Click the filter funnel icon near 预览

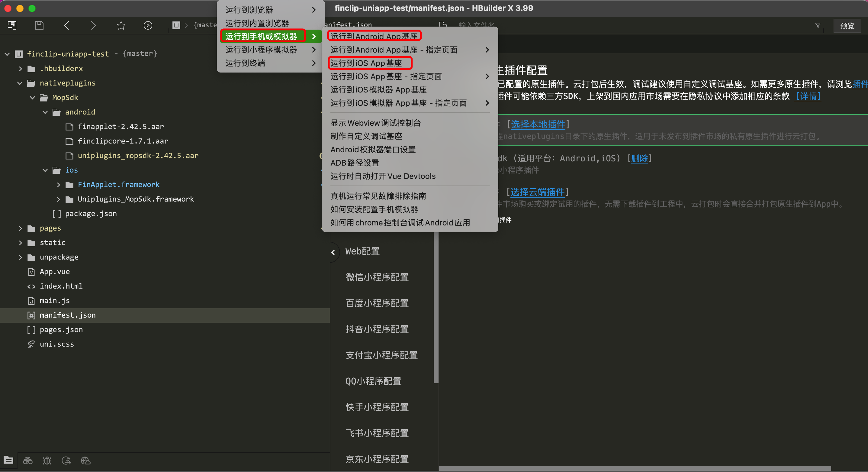818,25
